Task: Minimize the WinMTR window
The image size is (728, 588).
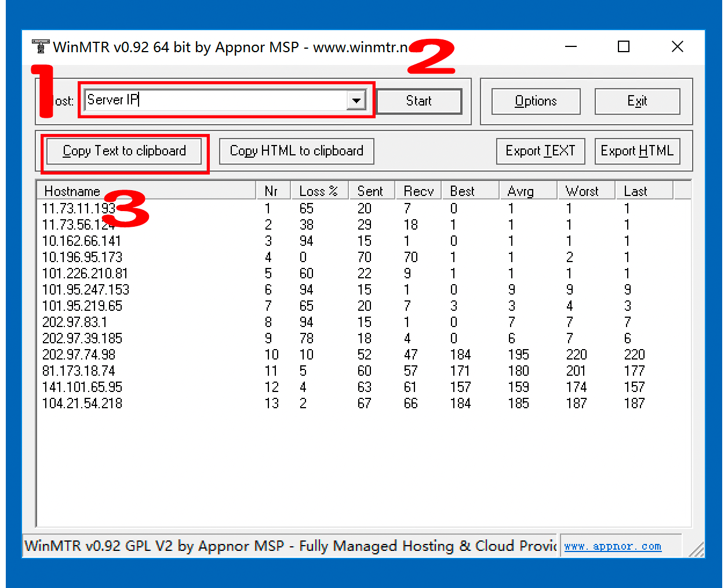Action: tap(571, 46)
